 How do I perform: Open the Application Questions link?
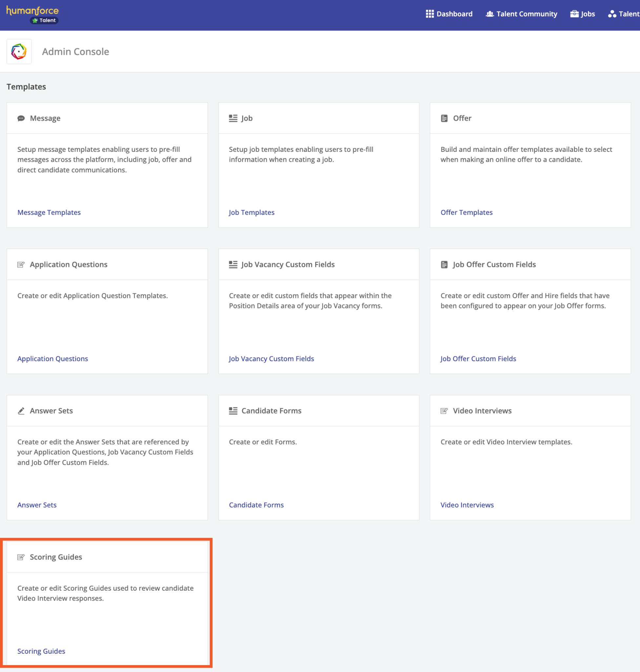(53, 359)
